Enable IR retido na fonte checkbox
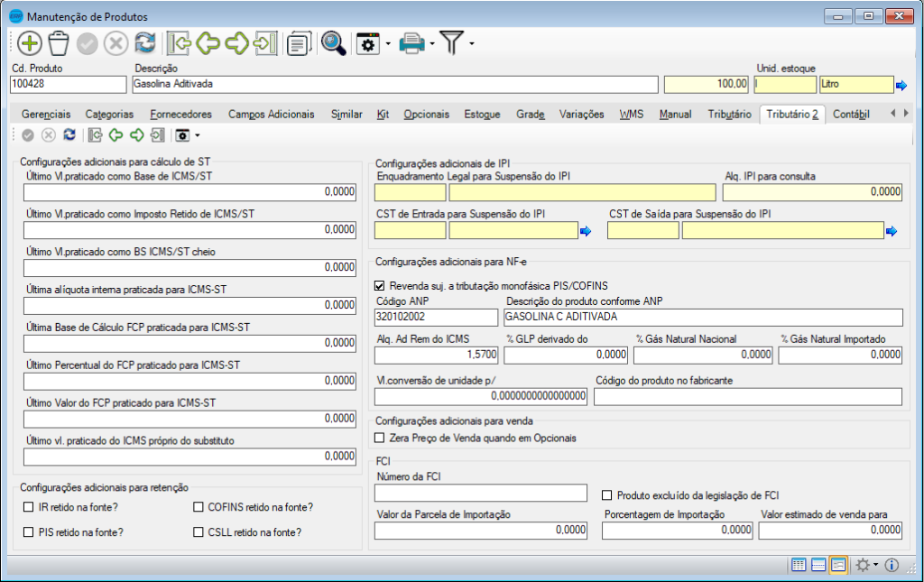The image size is (924, 582). (x=29, y=507)
